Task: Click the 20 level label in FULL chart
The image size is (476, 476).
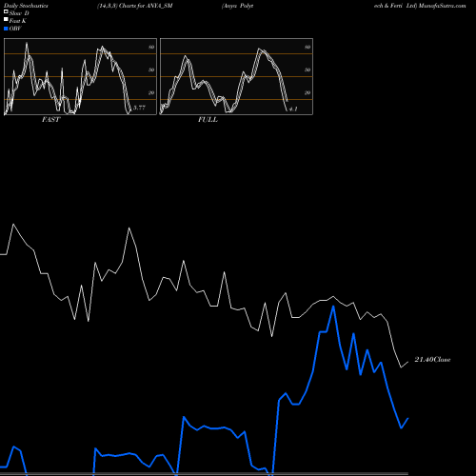Action: tap(307, 92)
